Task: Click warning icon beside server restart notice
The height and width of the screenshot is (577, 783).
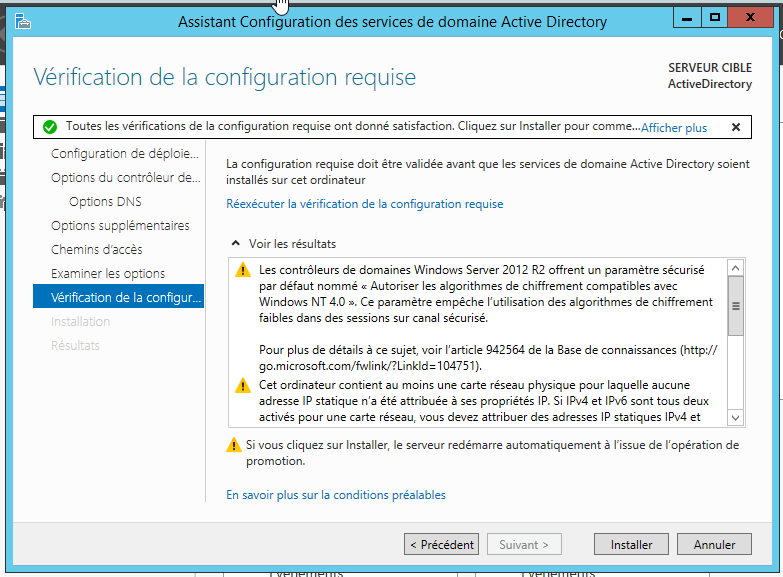Action: [234, 445]
